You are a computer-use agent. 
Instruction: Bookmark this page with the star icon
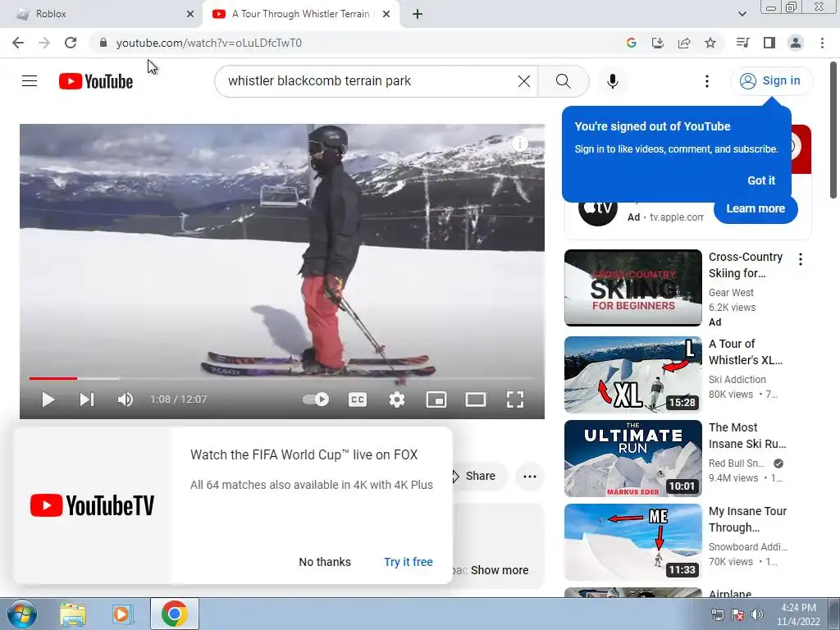710,43
